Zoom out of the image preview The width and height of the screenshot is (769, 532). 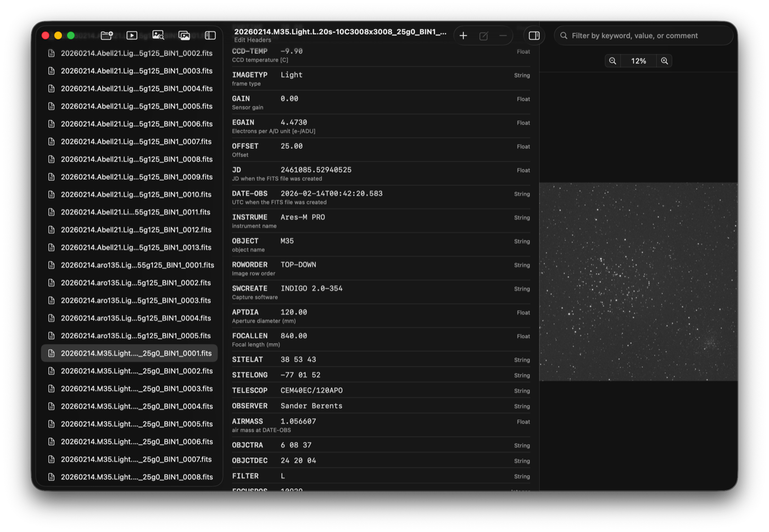(x=612, y=61)
